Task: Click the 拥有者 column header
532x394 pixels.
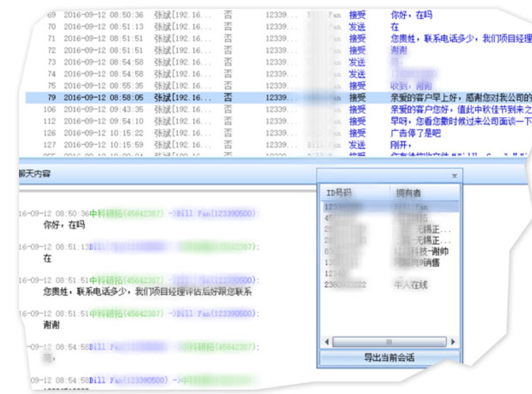Action: (424, 193)
